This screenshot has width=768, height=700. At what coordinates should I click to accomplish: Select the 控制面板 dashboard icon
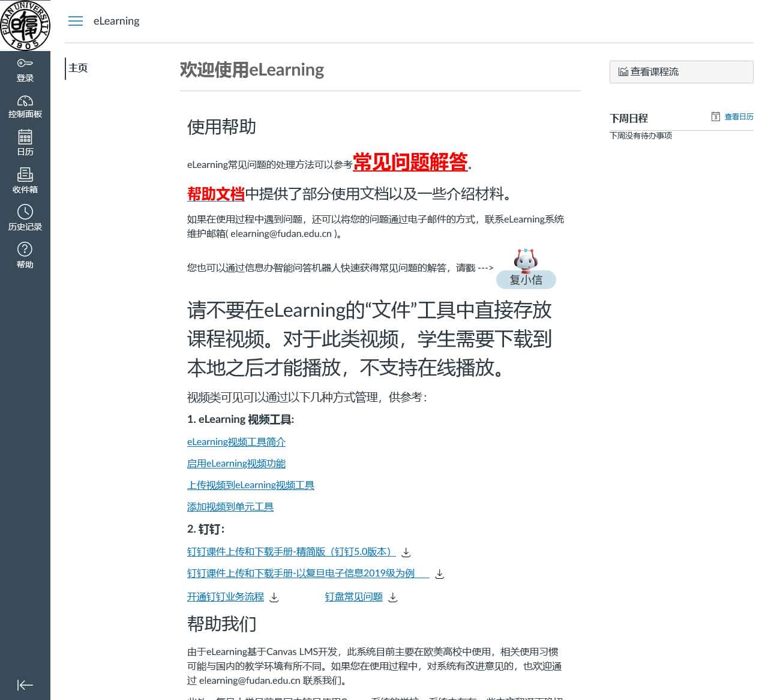pos(25,106)
